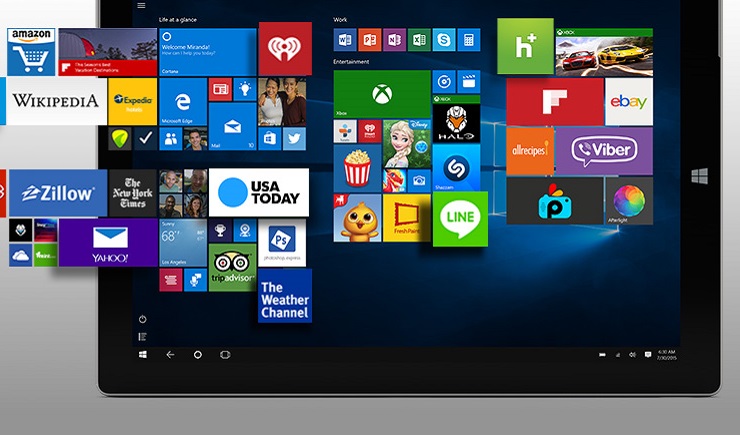Viewport: 740px width, 435px height.
Task: Launch the Yahoo Mail tile
Action: click(x=109, y=243)
